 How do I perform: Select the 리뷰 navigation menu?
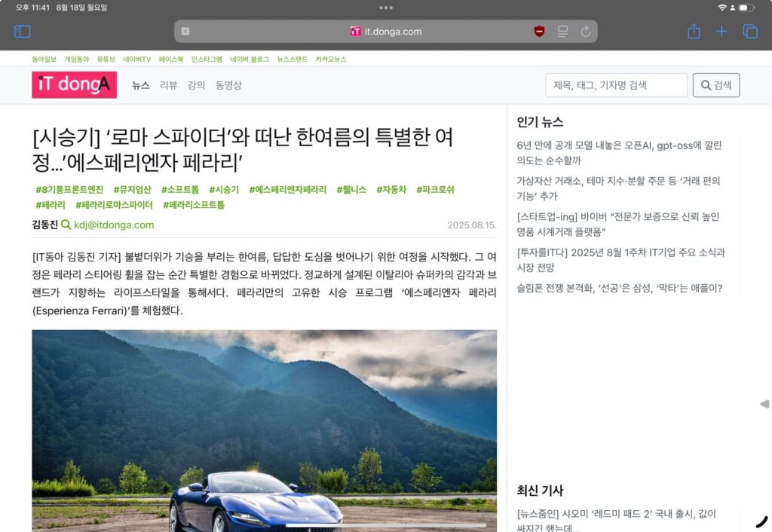(x=168, y=85)
